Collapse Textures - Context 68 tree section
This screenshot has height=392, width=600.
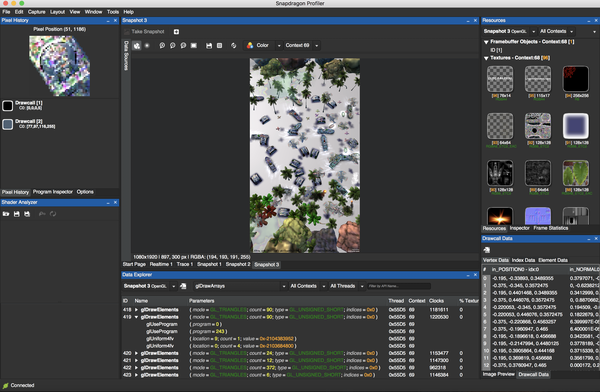(486, 58)
